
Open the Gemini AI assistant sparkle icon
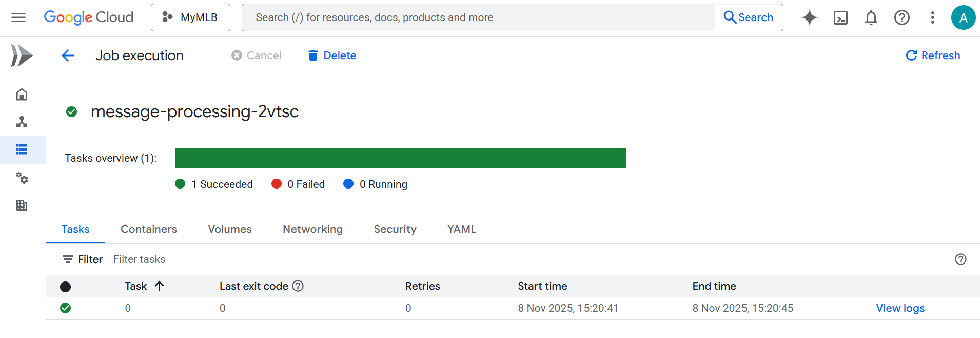[809, 17]
